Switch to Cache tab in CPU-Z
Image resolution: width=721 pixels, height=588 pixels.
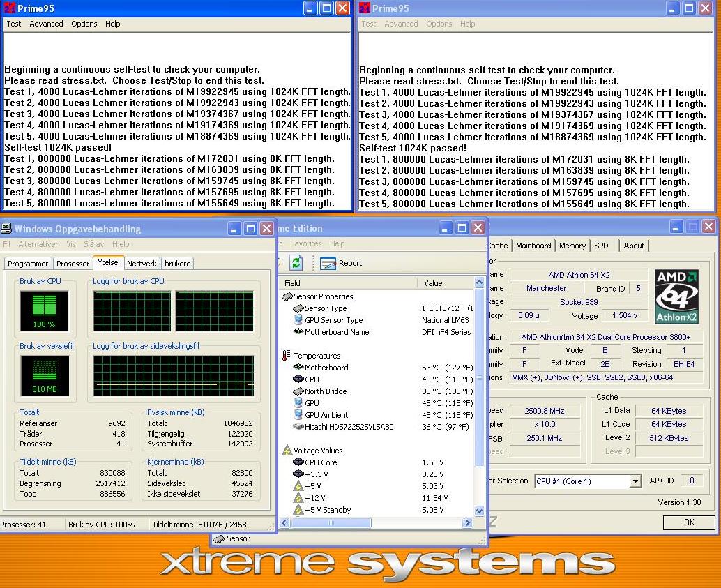(x=499, y=246)
